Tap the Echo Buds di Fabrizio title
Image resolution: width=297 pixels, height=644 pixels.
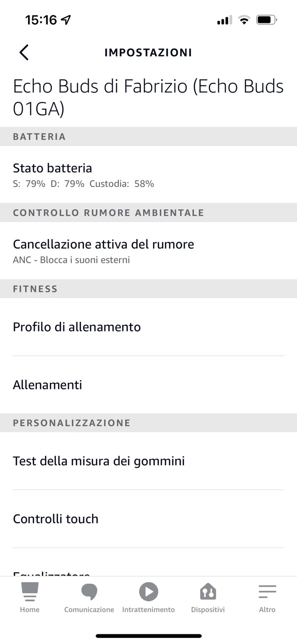[x=148, y=97]
